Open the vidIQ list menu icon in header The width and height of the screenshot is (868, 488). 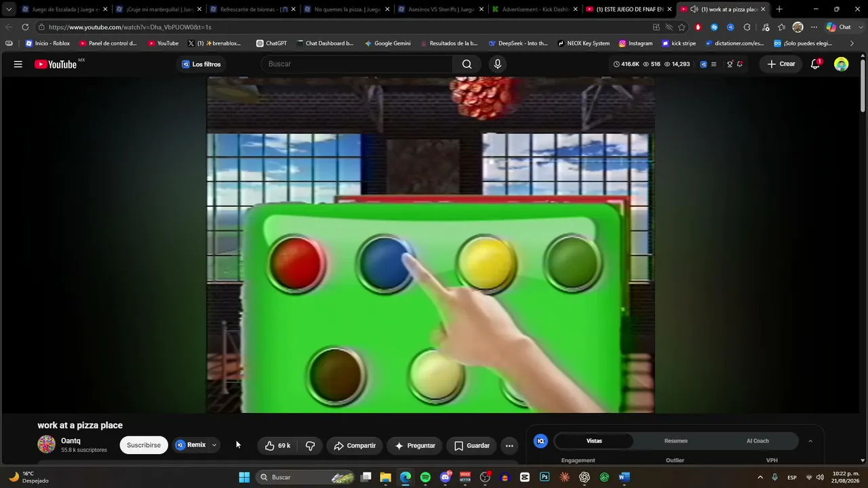[713, 64]
